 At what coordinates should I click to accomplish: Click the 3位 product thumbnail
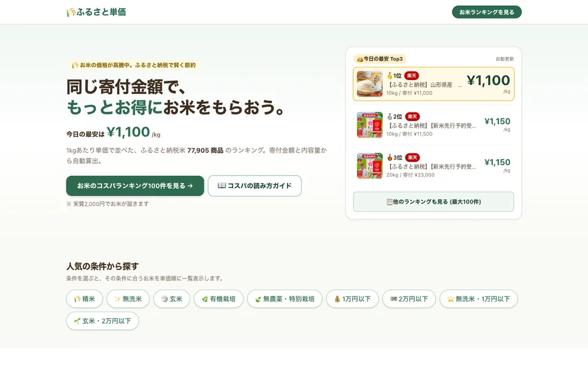coord(370,166)
